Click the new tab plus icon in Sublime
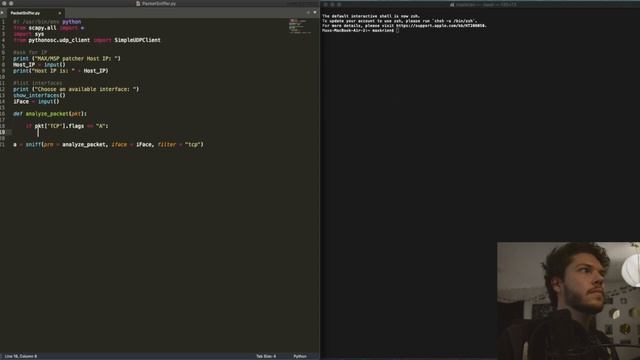The width and height of the screenshot is (640, 360). click(308, 13)
